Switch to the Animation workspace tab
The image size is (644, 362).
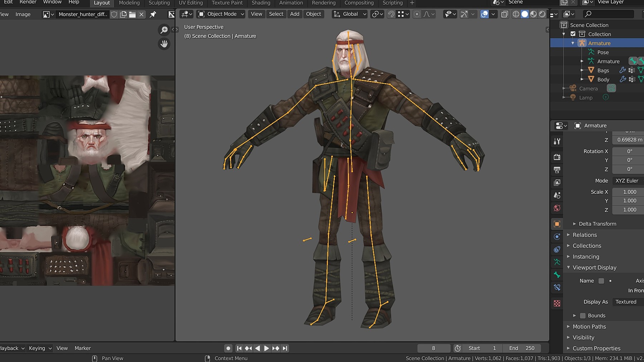[x=291, y=3]
